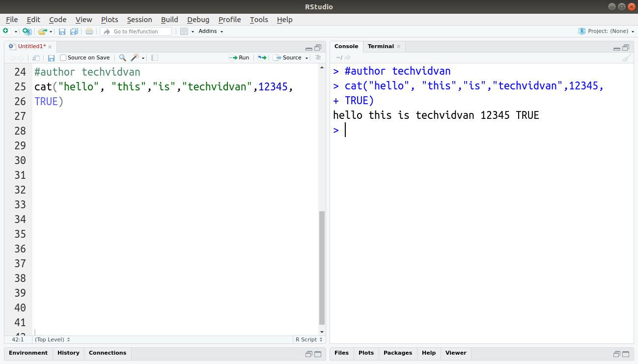Click the Print icon in main toolbar
The width and height of the screenshot is (638, 364).
coord(89,31)
